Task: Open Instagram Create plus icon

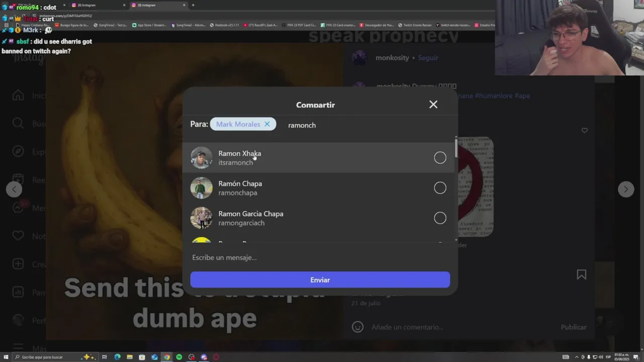Action: click(18, 264)
